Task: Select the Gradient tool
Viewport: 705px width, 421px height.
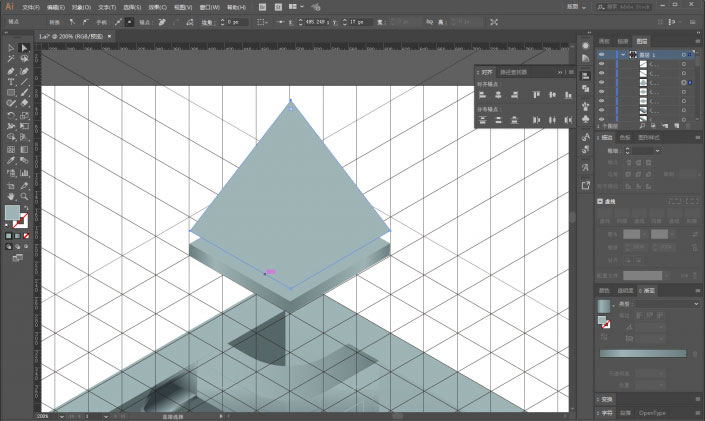Action: point(24,149)
